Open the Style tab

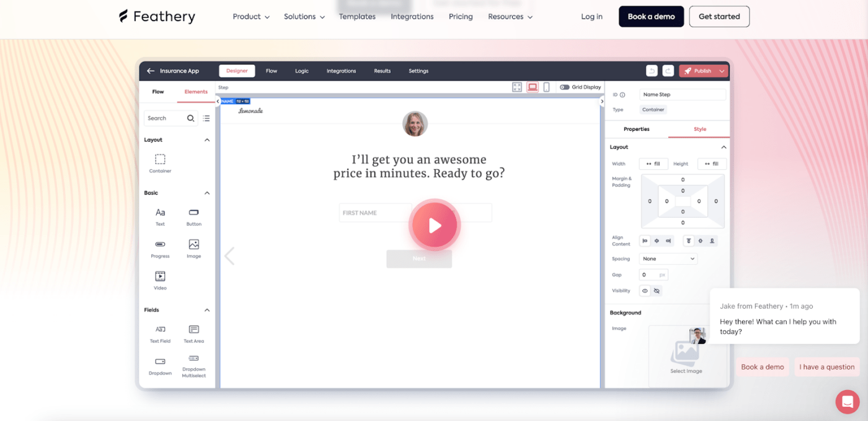click(699, 129)
